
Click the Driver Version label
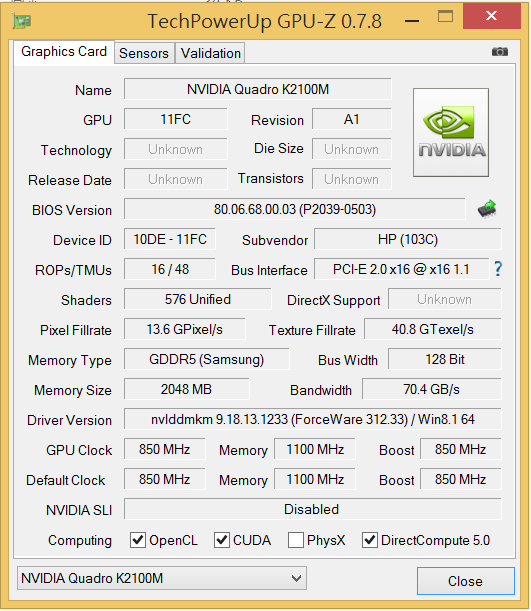pos(69,420)
